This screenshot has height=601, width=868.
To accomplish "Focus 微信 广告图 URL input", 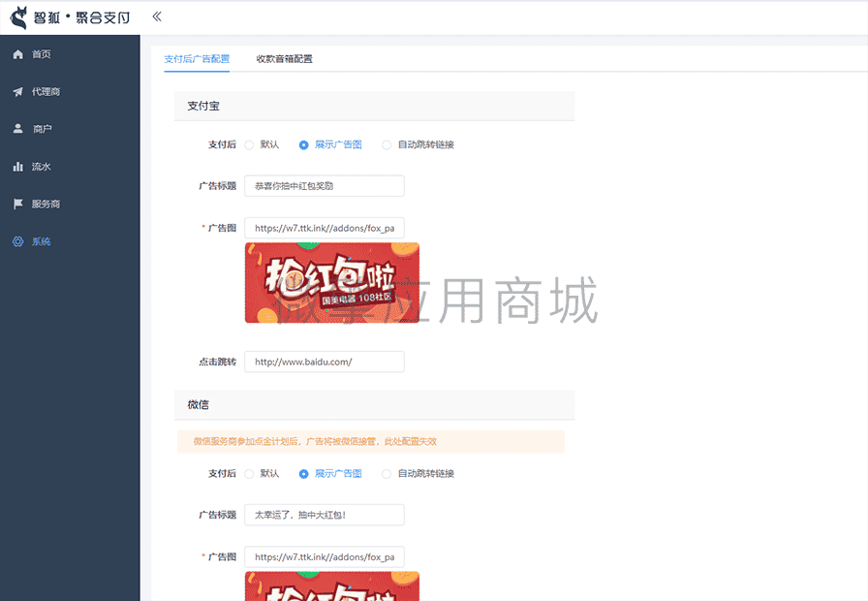I will click(x=325, y=557).
